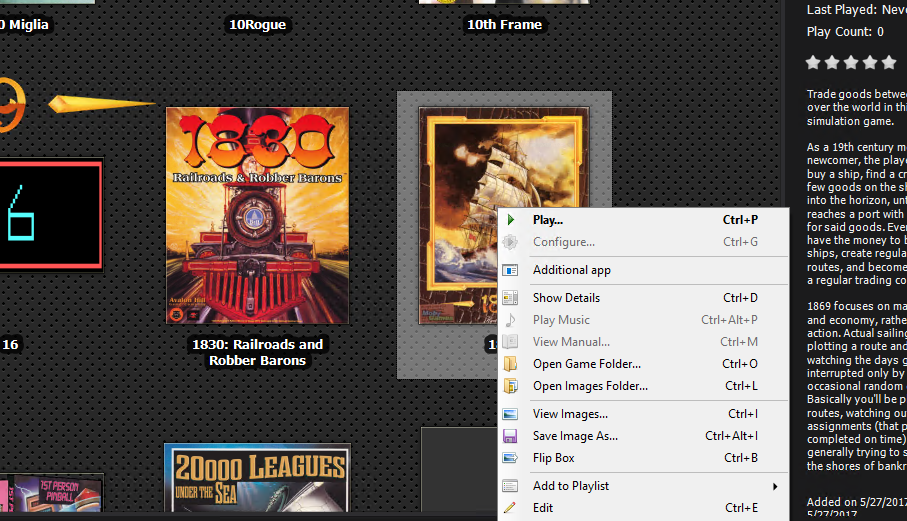907x521 pixels.
Task: Select the 20000 Leagues Under the Sea cover
Action: pos(257,478)
